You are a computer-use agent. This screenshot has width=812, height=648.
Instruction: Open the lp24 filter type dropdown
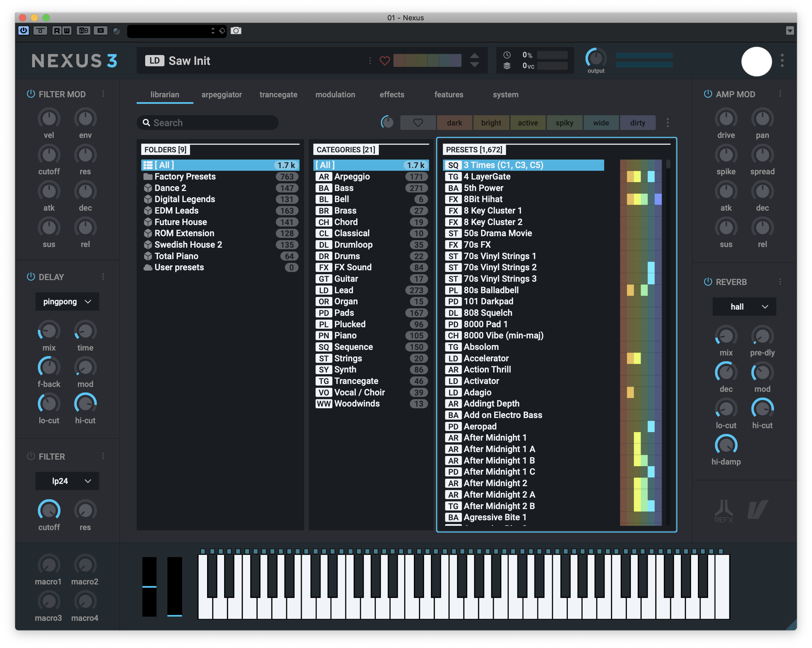(67, 481)
